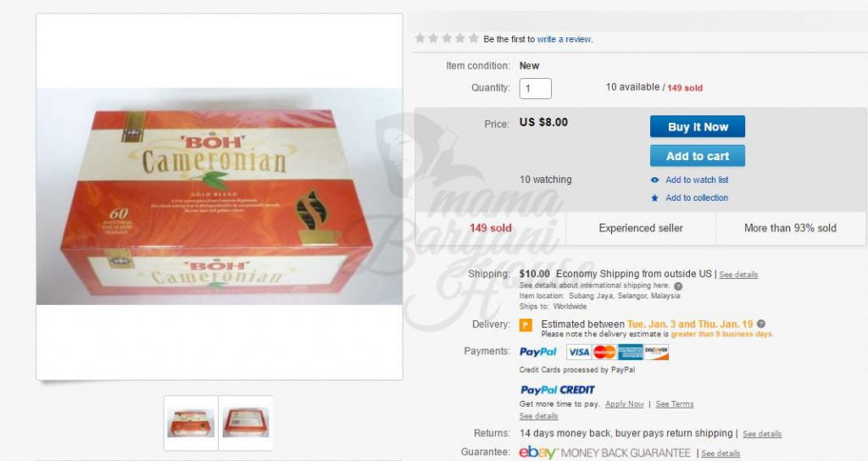Click the review star rating icons
Image resolution: width=868 pixels, height=461 pixels.
point(447,39)
